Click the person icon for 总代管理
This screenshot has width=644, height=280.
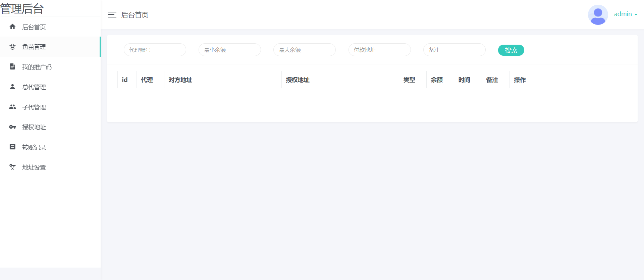tap(12, 87)
